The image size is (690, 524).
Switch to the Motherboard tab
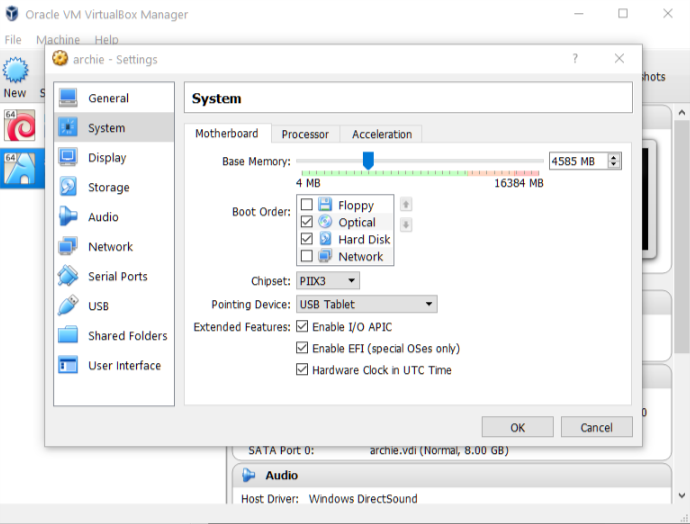coord(227,133)
